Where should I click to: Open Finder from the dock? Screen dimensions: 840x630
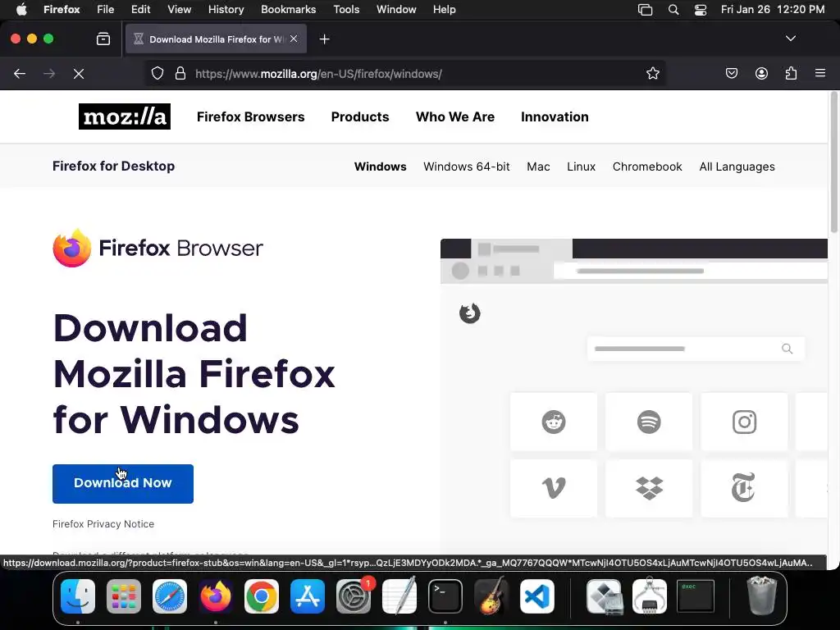point(78,596)
